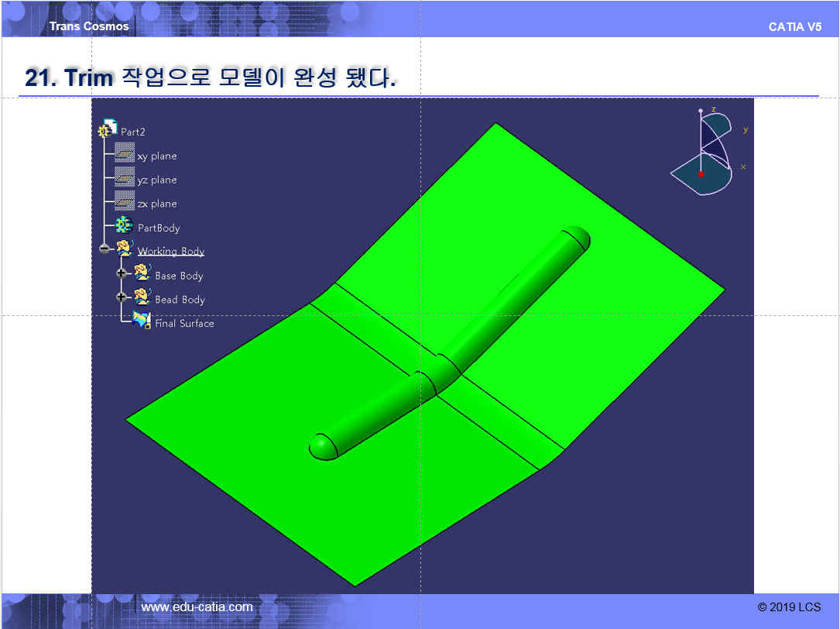Click the Working Body icon
Viewport: 840px width, 629px height.
tap(124, 249)
